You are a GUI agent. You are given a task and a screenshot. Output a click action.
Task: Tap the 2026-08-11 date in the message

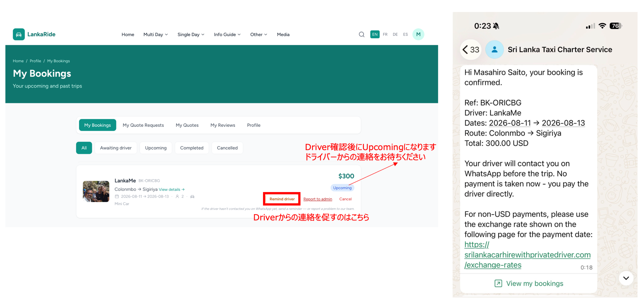pyautogui.click(x=510, y=123)
